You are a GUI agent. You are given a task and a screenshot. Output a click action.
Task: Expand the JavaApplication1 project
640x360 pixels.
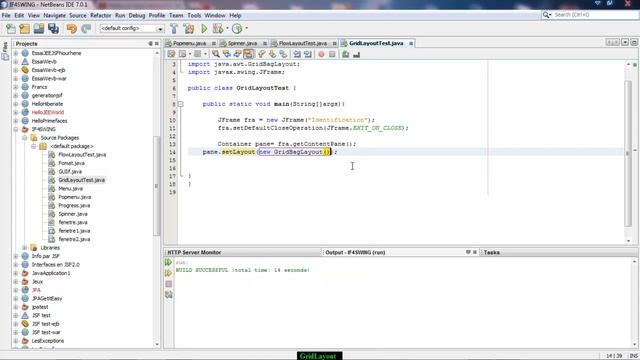[16, 273]
